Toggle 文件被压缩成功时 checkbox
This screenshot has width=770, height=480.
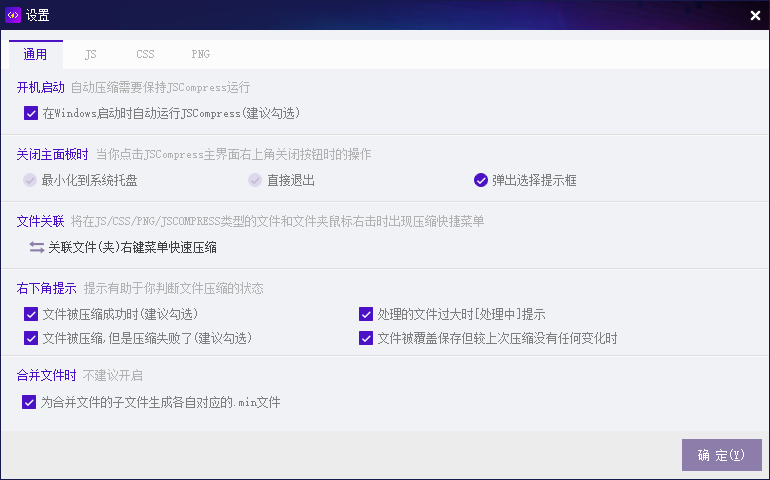(31, 314)
